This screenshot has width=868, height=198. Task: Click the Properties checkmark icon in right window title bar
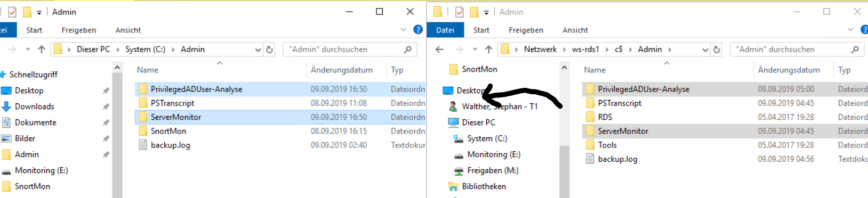point(460,12)
